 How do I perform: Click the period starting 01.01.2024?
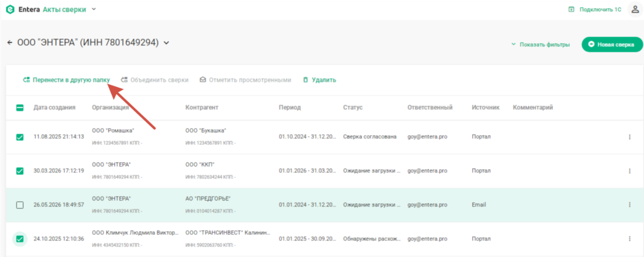coord(308,205)
